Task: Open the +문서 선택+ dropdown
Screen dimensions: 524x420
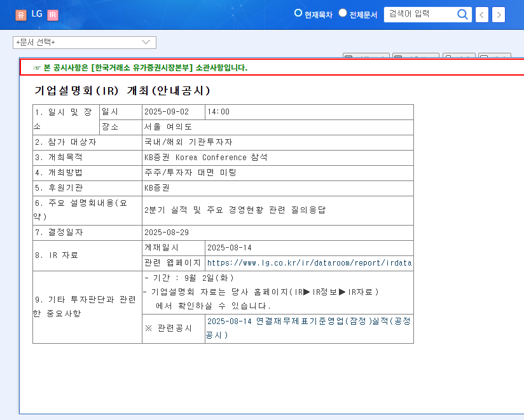Action: [x=85, y=43]
